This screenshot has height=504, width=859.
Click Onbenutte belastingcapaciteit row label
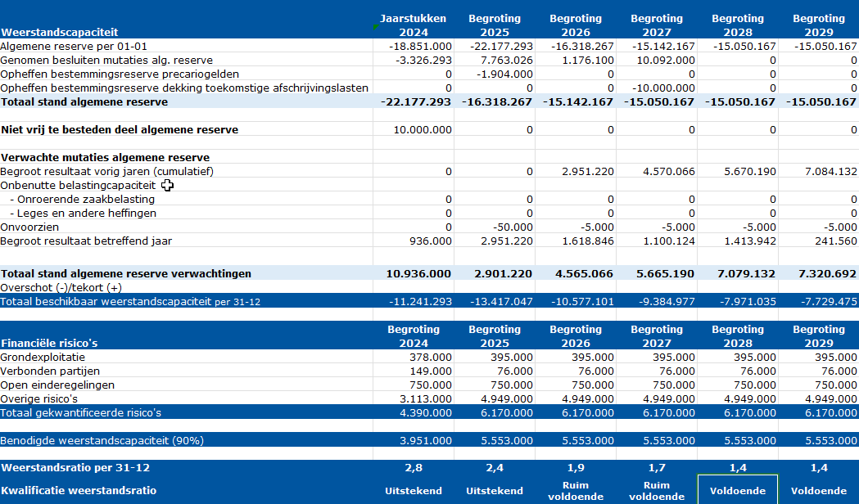click(78, 185)
